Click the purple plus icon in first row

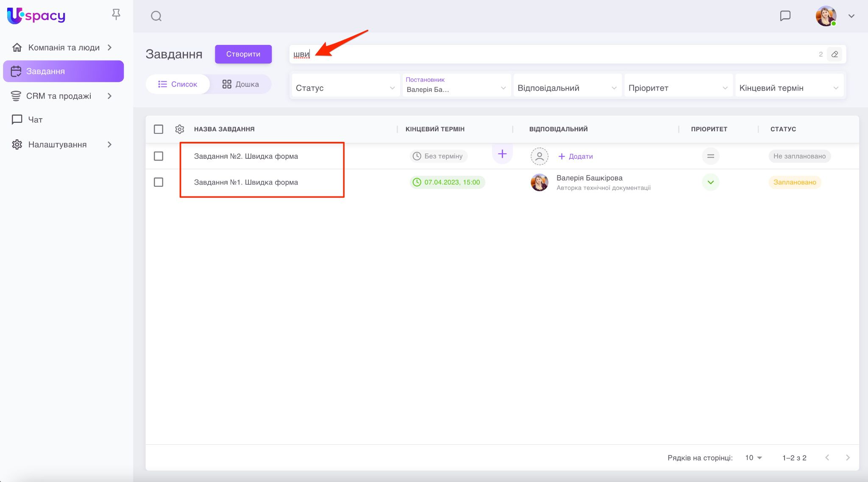(502, 154)
